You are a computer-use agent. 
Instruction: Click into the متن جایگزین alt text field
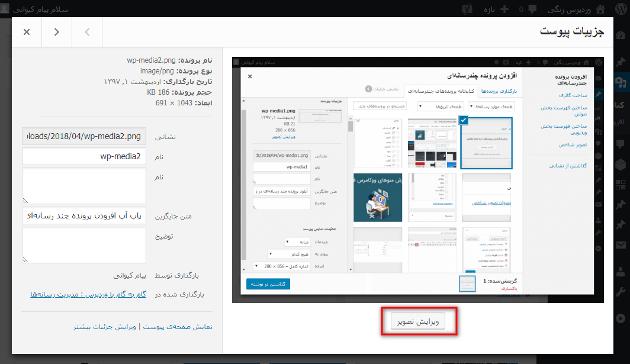tap(83, 215)
